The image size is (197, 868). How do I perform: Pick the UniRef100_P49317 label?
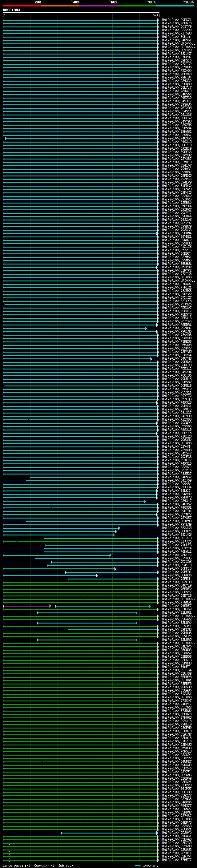tap(176, 101)
